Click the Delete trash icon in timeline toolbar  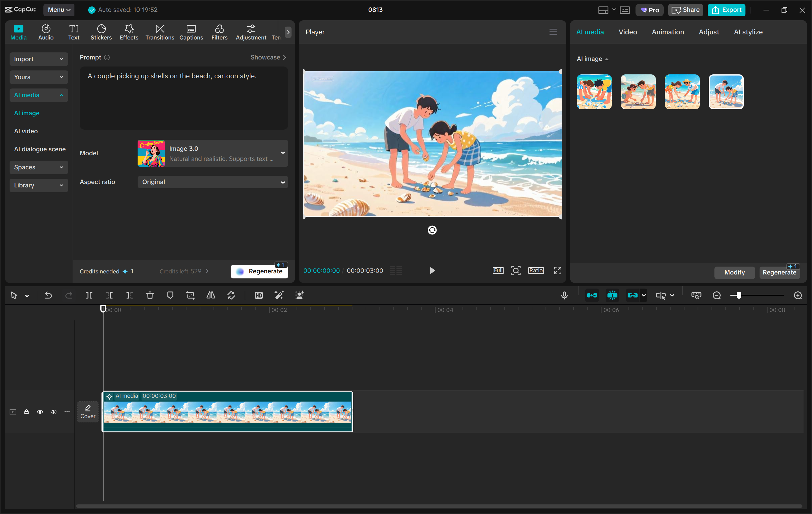pos(150,296)
